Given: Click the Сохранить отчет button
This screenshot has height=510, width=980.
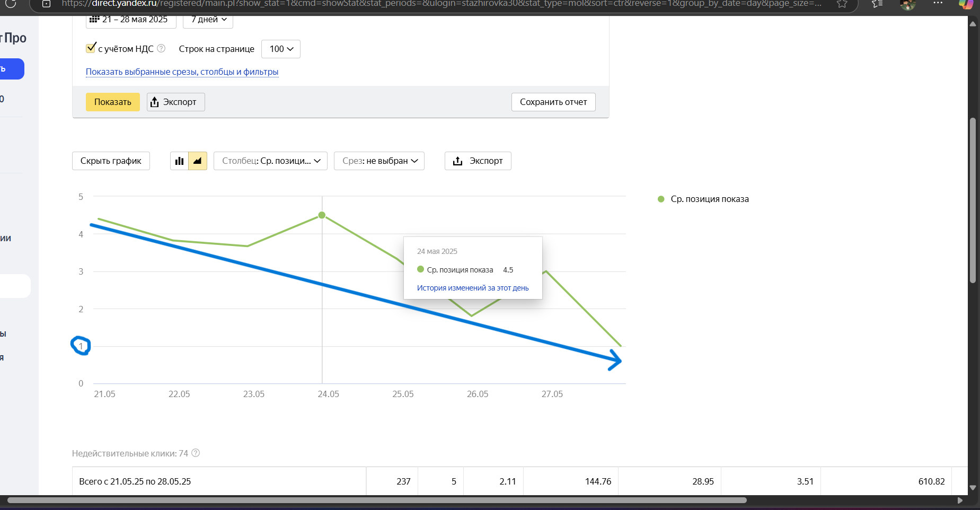Looking at the screenshot, I should pos(553,102).
